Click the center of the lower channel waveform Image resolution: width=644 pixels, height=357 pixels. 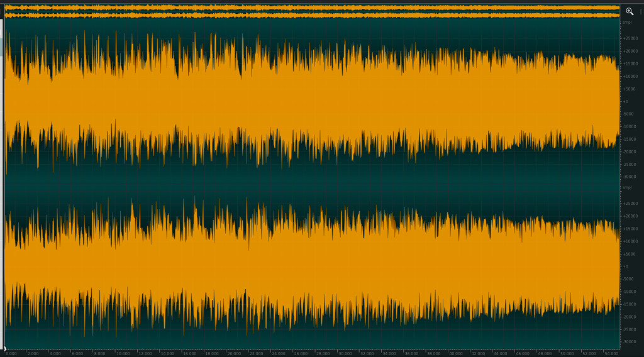(312, 266)
